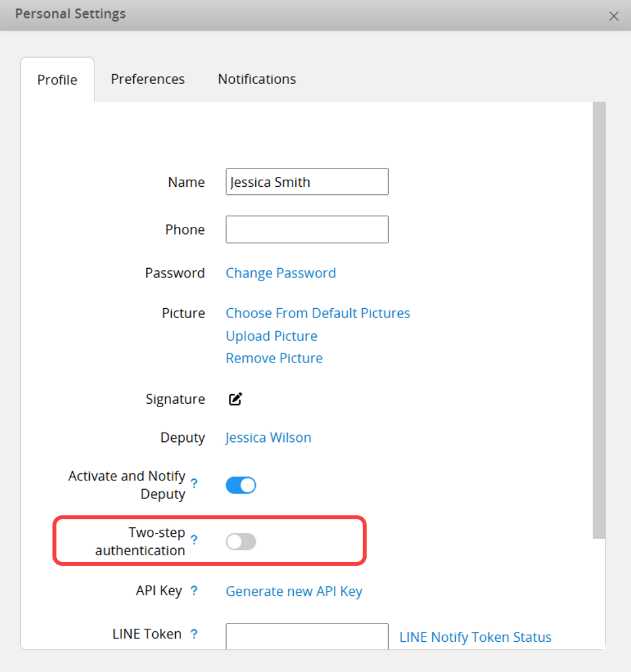Image resolution: width=631 pixels, height=672 pixels.
Task: Click Generate new API Key
Action: click(x=294, y=591)
